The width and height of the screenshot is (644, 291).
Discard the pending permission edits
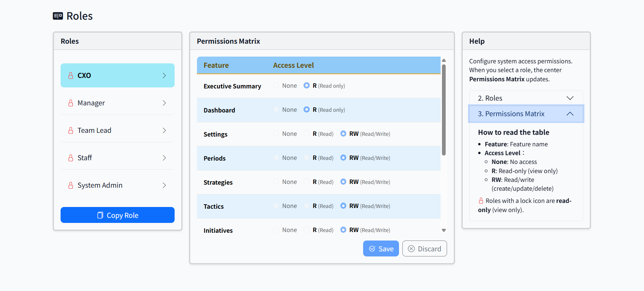424,248
